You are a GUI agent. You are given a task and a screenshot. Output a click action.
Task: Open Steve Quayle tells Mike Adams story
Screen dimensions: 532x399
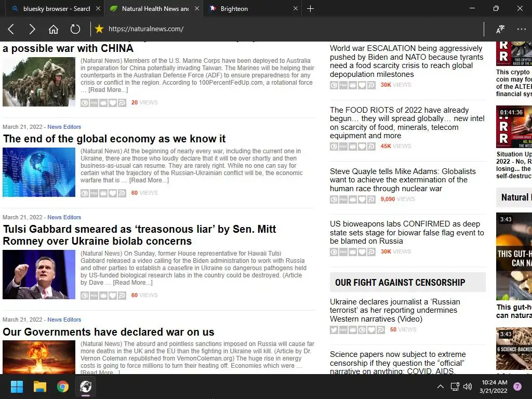(403, 180)
